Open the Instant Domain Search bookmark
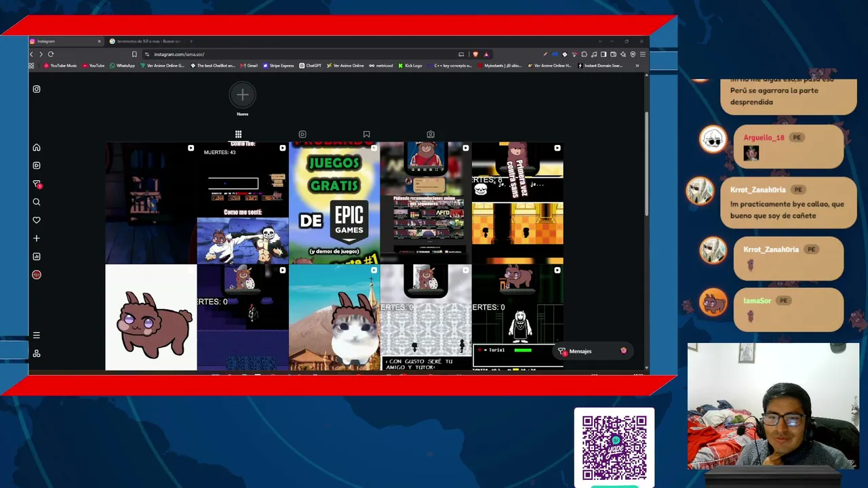The width and height of the screenshot is (868, 488). 600,66
